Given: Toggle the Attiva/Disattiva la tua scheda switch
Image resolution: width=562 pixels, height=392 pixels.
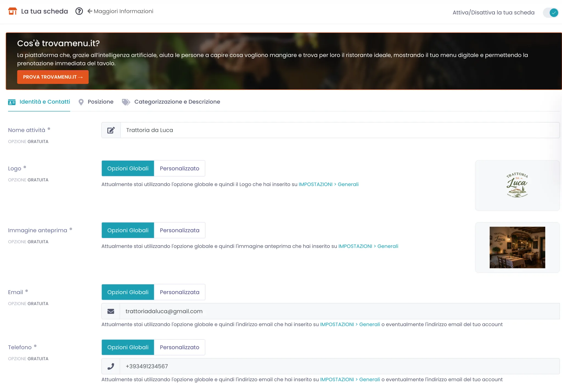Looking at the screenshot, I should tap(550, 13).
